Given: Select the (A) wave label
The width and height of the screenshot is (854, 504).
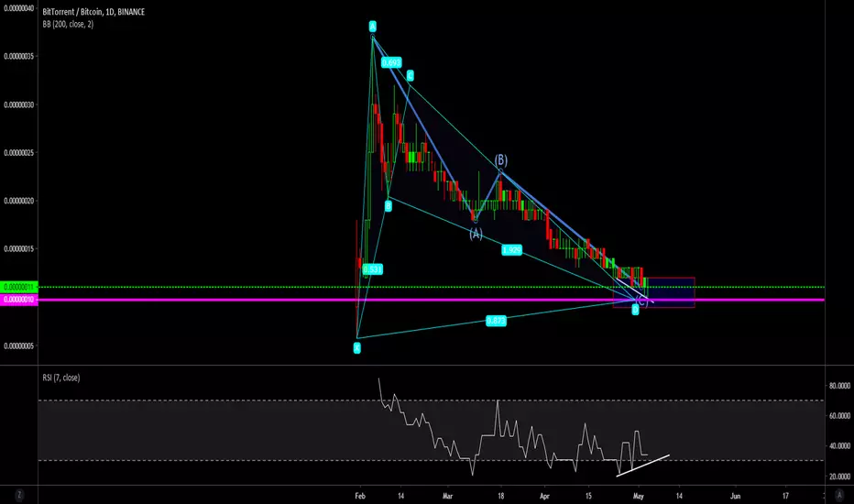Looking at the screenshot, I should point(476,234).
